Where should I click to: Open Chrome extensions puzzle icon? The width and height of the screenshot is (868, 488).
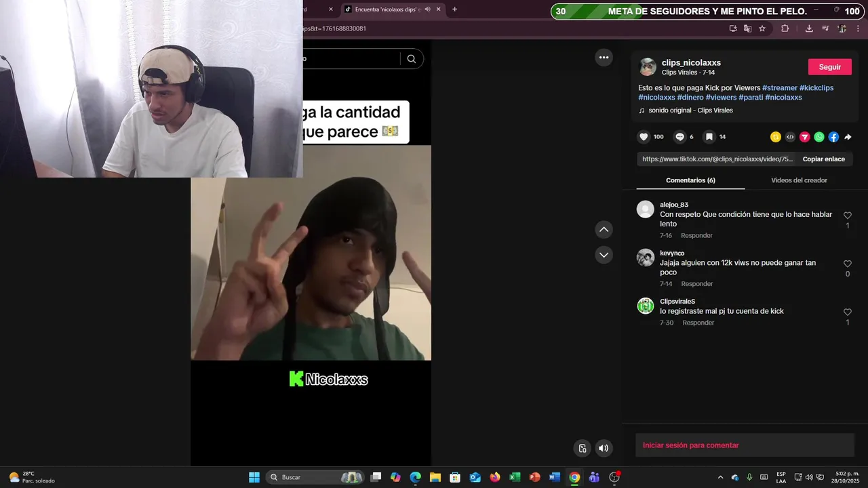785,28
